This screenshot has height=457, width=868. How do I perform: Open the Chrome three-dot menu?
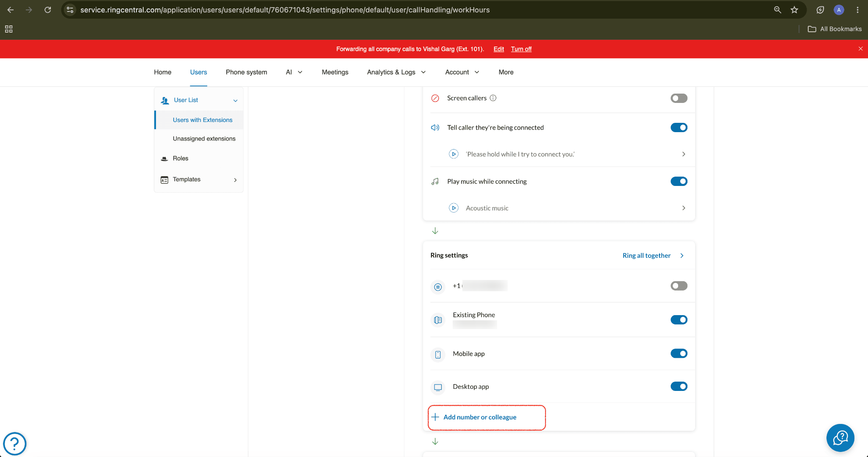click(x=857, y=10)
